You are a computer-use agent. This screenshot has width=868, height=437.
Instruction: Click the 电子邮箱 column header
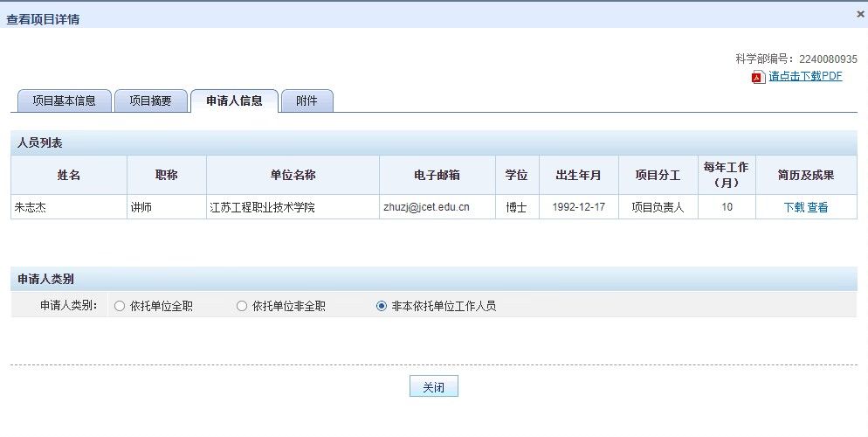click(437, 175)
